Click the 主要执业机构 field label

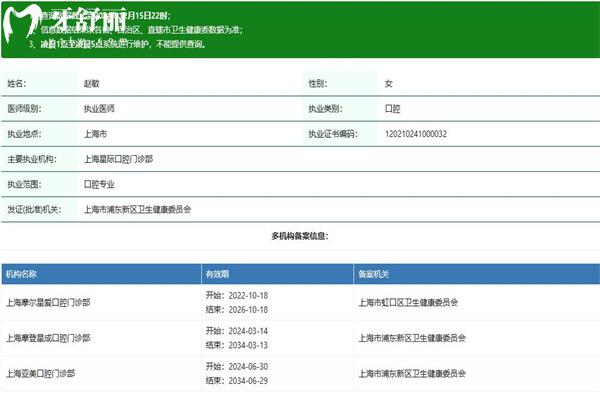click(x=32, y=159)
